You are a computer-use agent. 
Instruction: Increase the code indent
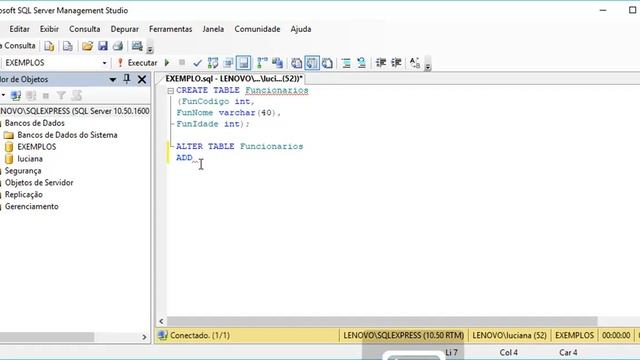pyautogui.click(x=396, y=63)
